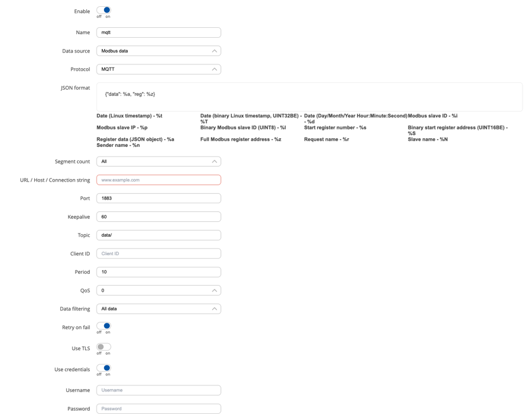This screenshot has width=530, height=420.
Task: Focus the URL / Host / Connection string field
Action: (158, 180)
